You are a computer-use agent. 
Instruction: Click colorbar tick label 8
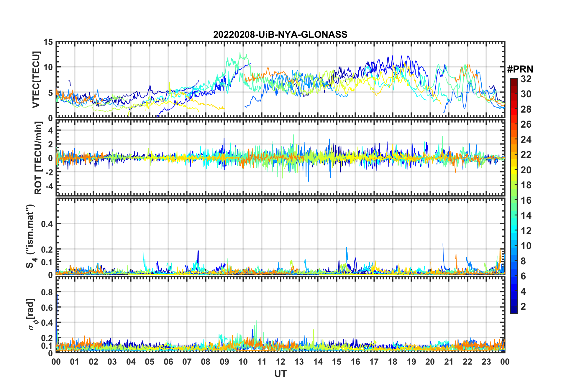523,261
